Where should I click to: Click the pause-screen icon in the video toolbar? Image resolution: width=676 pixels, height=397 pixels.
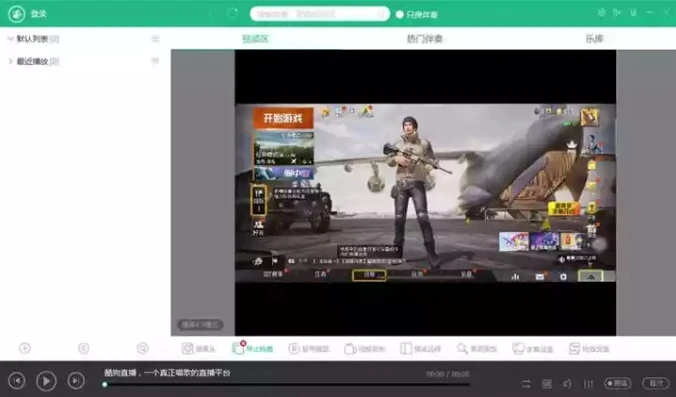(x=294, y=348)
